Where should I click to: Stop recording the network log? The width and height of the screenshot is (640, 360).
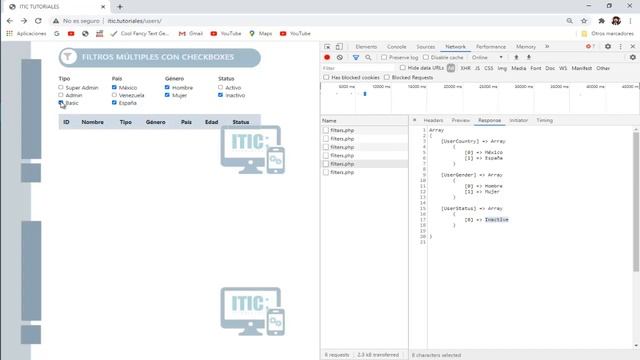(327, 58)
